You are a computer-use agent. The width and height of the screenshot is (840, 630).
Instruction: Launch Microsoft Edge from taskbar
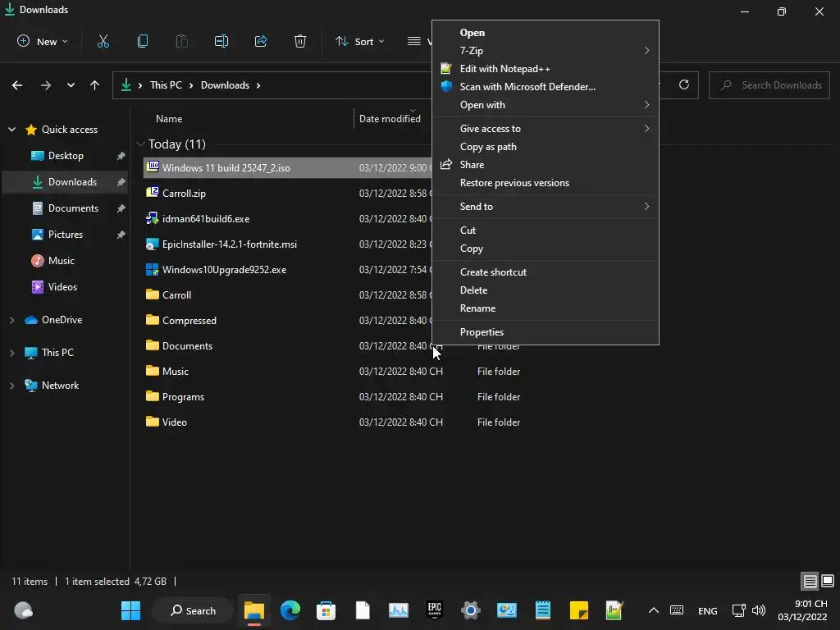[x=290, y=610]
